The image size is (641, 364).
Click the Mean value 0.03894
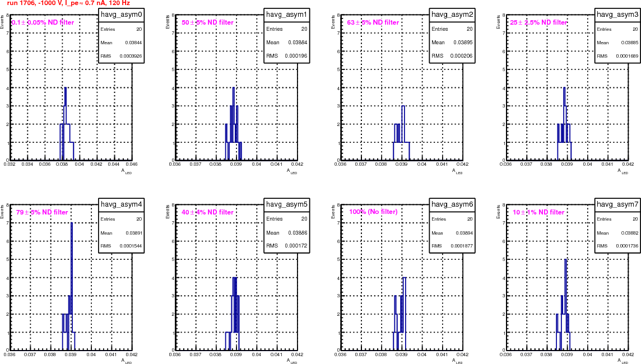coord(464,234)
